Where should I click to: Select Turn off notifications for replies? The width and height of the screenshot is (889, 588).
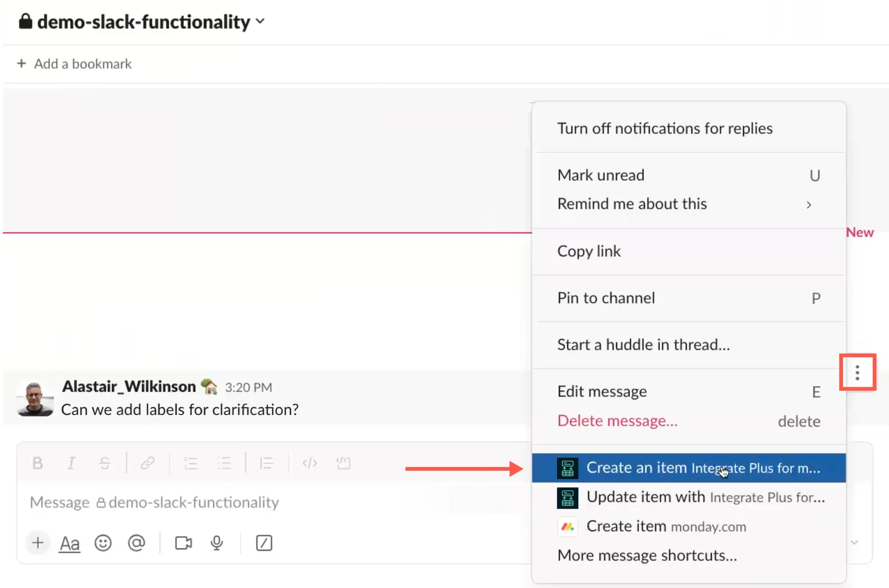click(688, 128)
